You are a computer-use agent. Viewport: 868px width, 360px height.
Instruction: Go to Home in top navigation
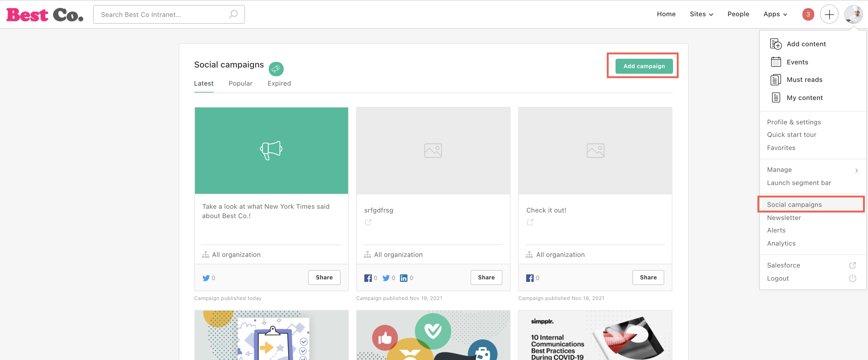tap(666, 14)
